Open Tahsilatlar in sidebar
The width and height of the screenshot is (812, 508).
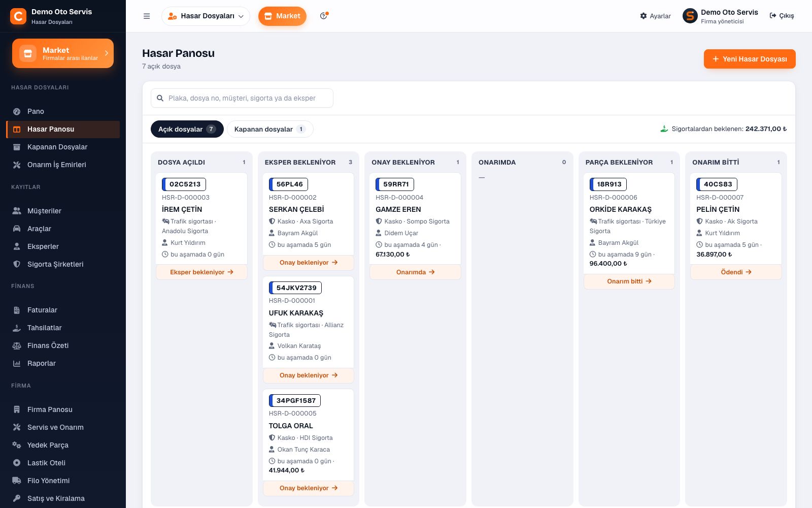tap(63, 328)
